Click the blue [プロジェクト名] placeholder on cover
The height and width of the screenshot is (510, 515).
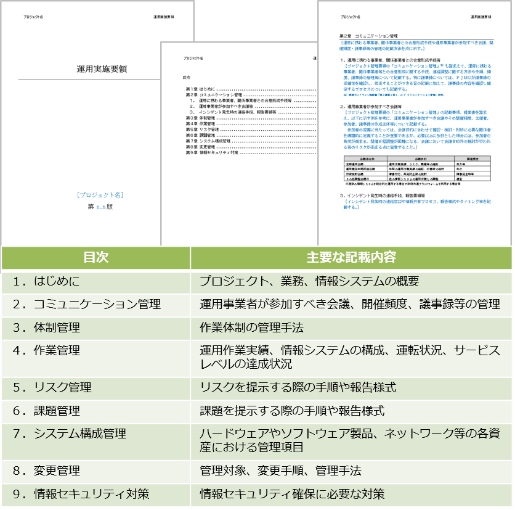click(100, 195)
